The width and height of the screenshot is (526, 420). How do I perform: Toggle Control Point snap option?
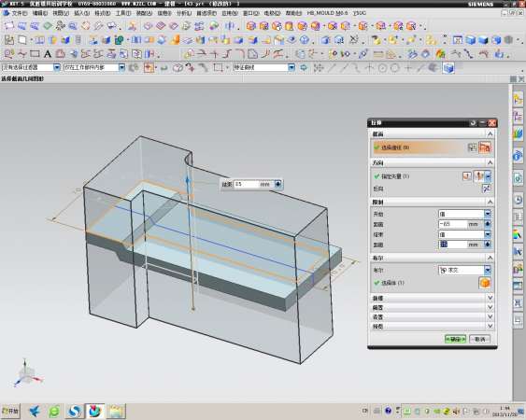click(x=356, y=68)
